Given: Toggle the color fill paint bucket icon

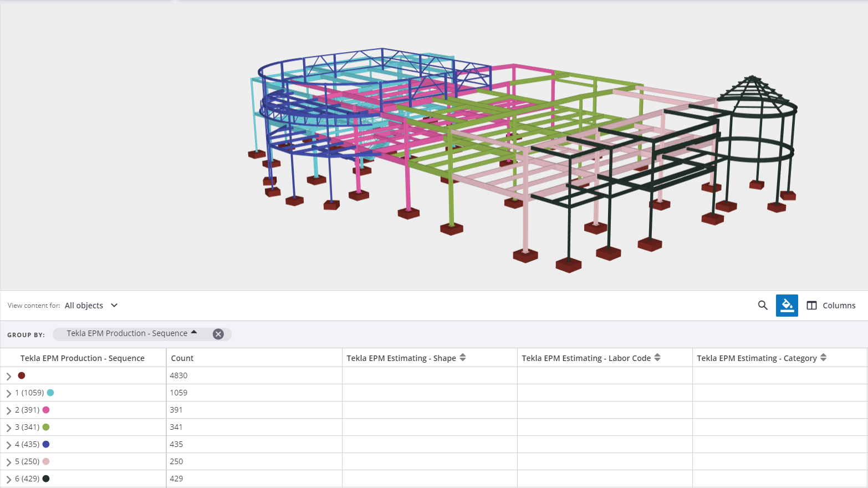Looking at the screenshot, I should coord(787,306).
